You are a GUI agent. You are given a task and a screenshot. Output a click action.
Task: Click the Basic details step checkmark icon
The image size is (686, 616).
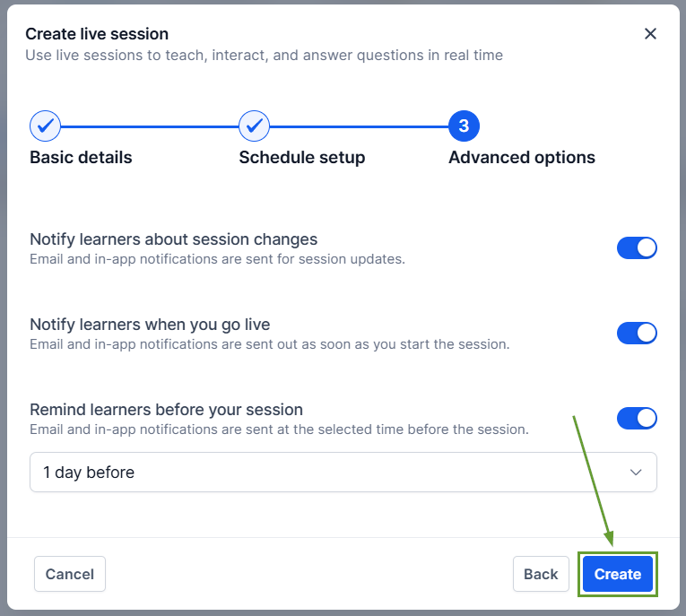tap(45, 126)
